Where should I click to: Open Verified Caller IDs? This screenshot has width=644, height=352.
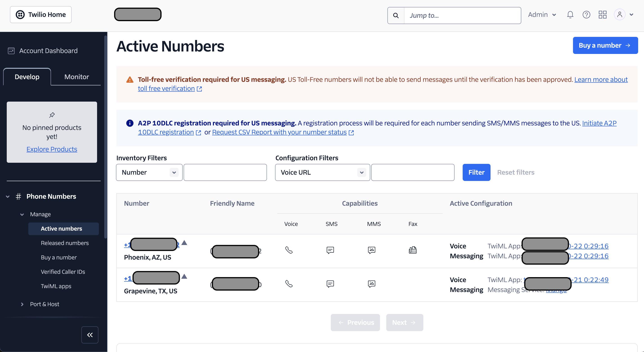(63, 272)
